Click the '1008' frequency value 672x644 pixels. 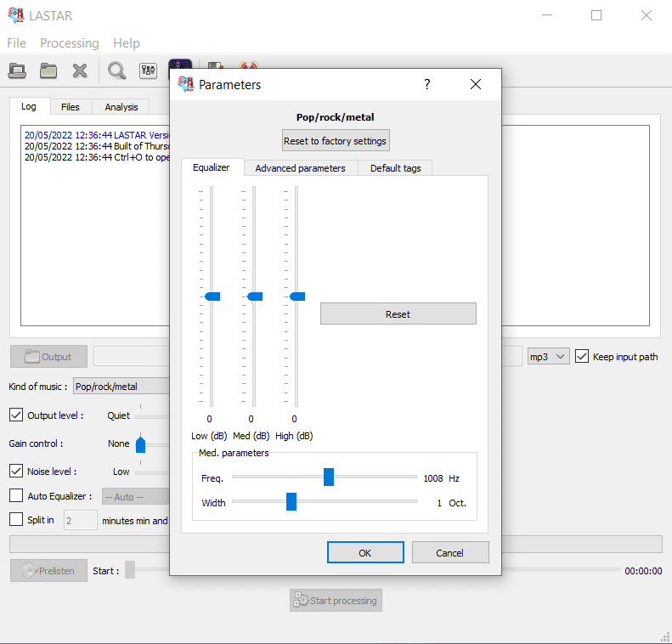click(433, 478)
